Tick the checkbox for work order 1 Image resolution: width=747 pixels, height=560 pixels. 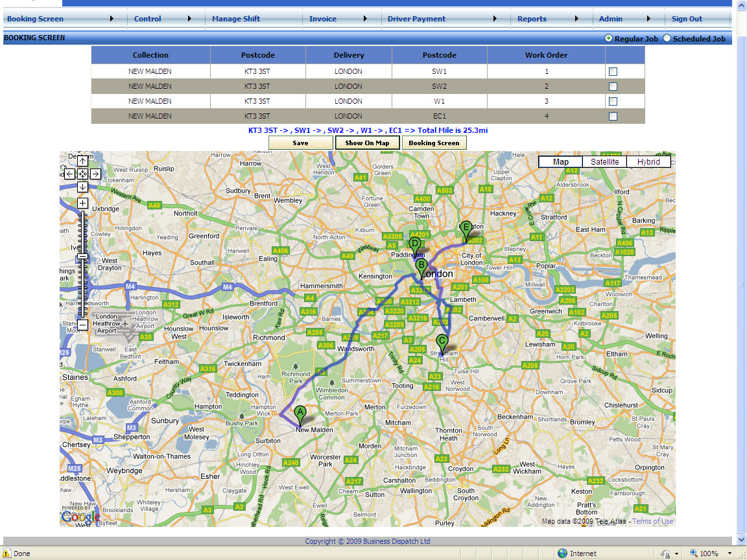point(613,71)
